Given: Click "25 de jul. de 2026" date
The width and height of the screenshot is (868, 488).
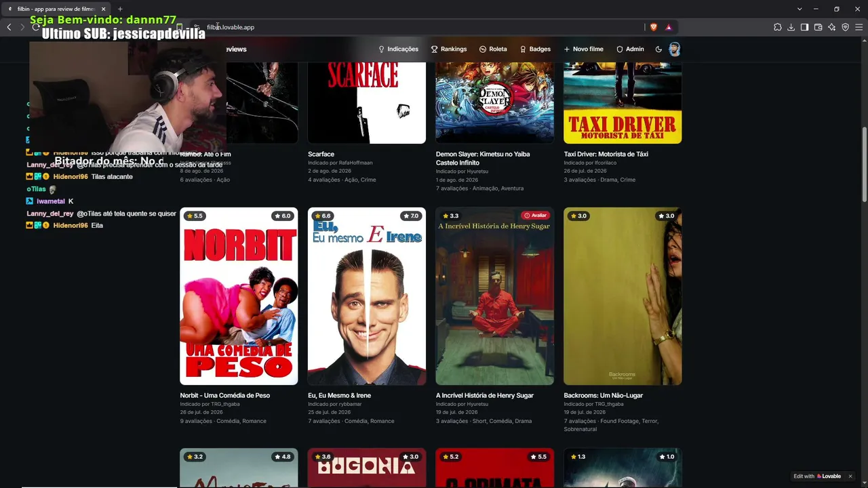Looking at the screenshot, I should point(330,412).
